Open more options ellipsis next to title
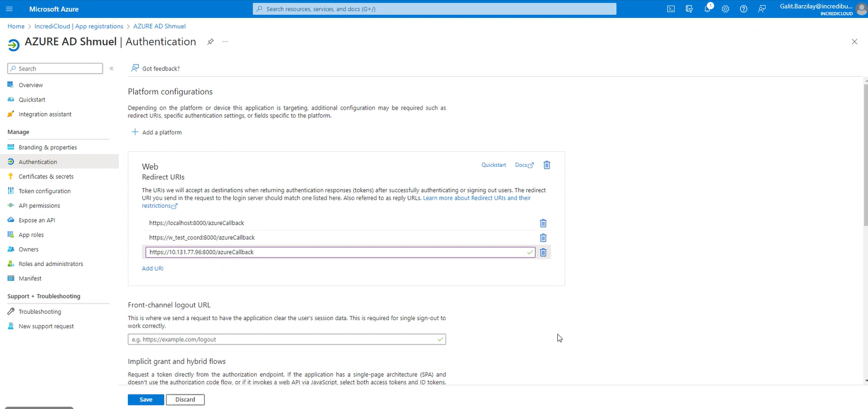 [x=225, y=42]
